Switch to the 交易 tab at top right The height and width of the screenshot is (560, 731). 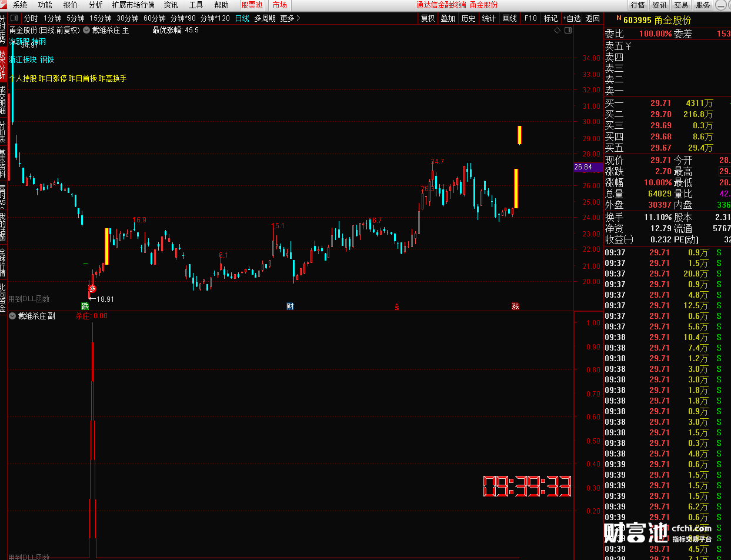tap(681, 5)
